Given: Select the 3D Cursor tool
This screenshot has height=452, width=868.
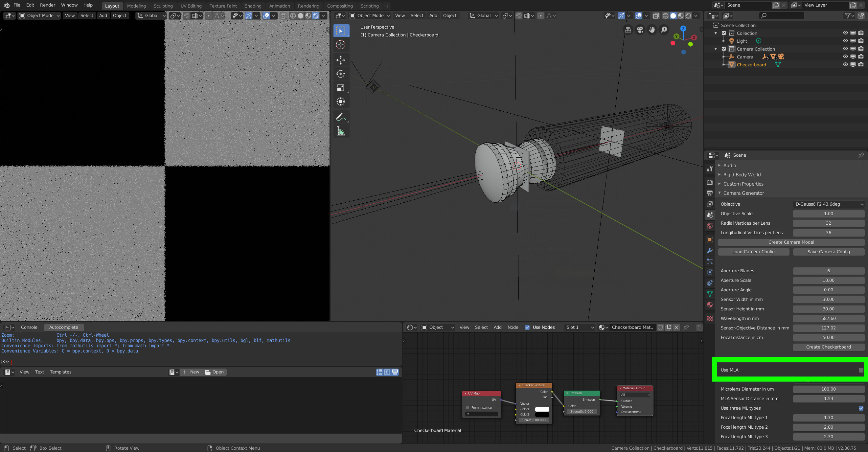Looking at the screenshot, I should tap(341, 45).
